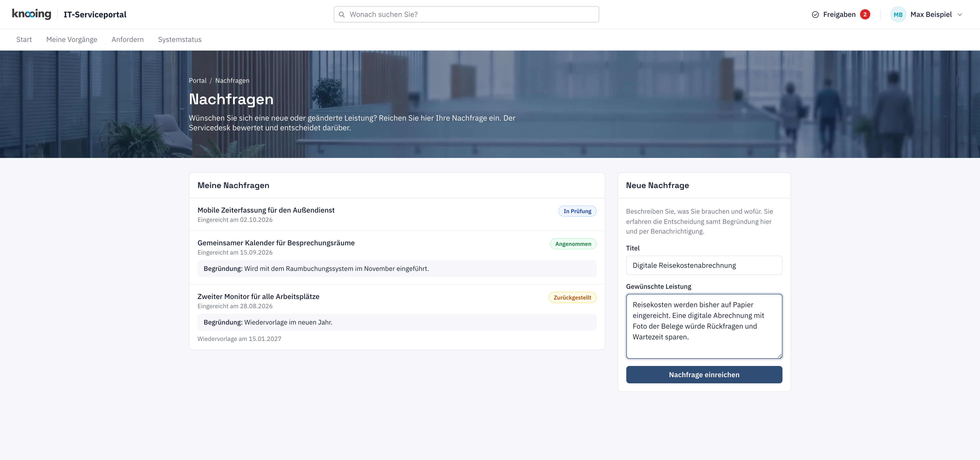Open the Start menu item

[24, 40]
